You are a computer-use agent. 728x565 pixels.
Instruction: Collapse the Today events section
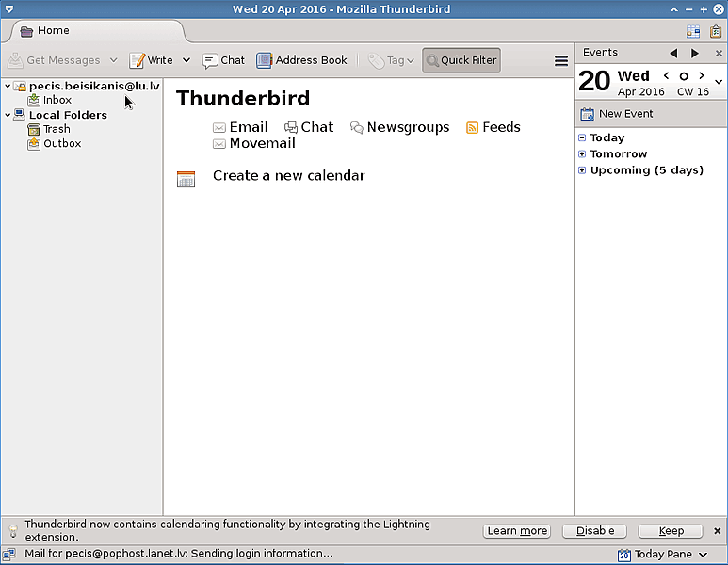click(x=582, y=137)
